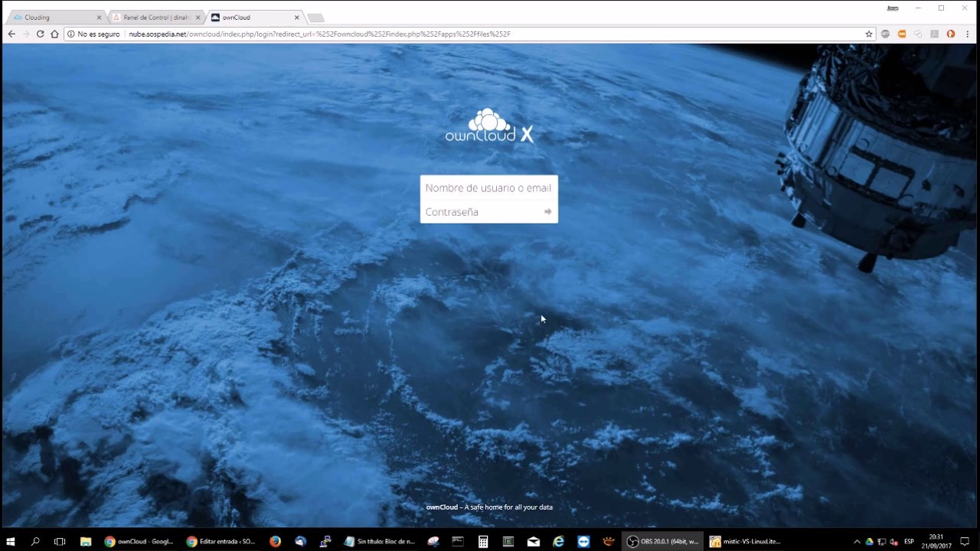Viewport: 980px width, 551px height.
Task: Open the browser home page
Action: (54, 34)
